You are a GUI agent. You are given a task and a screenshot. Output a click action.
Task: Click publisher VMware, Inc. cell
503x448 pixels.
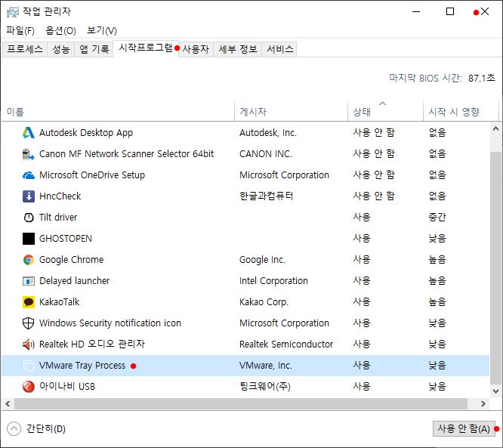pyautogui.click(x=266, y=366)
